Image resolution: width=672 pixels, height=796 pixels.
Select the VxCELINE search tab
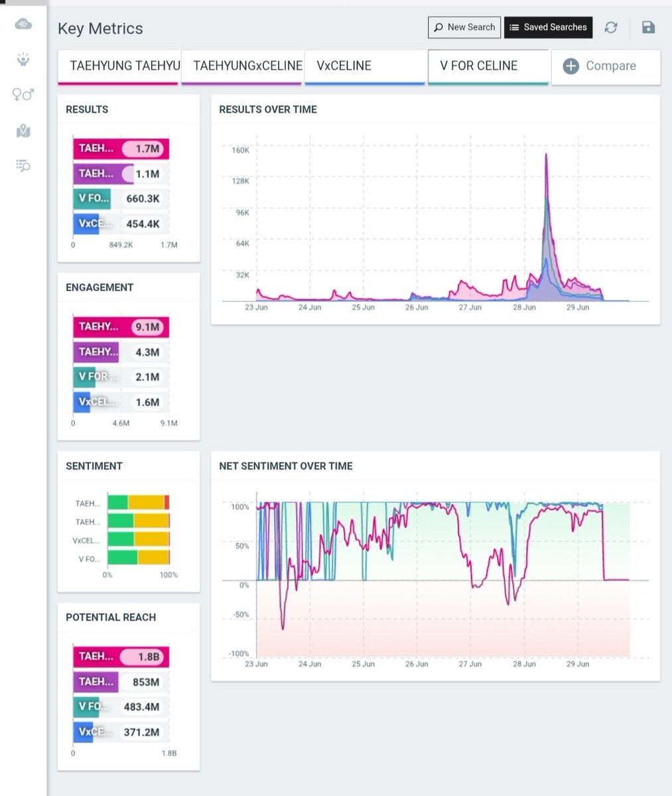tap(364, 66)
